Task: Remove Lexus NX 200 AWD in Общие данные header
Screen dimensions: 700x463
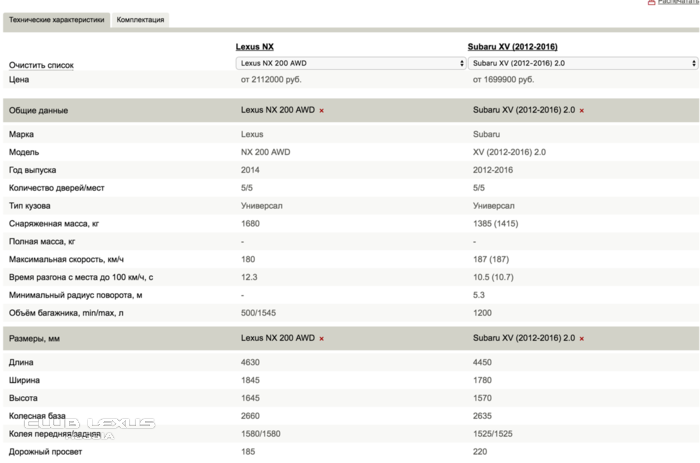Action: click(x=321, y=111)
